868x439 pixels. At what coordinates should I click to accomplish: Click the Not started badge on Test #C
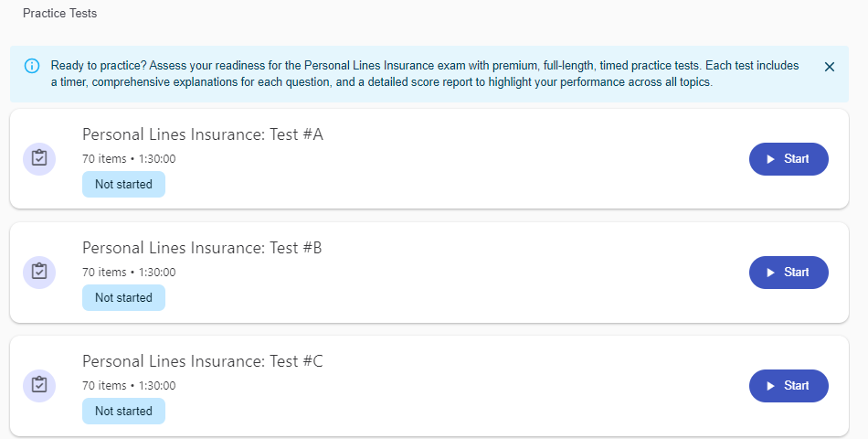tap(123, 412)
